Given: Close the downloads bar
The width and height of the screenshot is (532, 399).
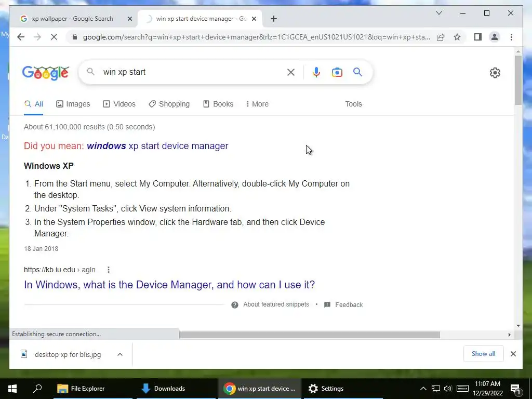Looking at the screenshot, I should click(513, 354).
